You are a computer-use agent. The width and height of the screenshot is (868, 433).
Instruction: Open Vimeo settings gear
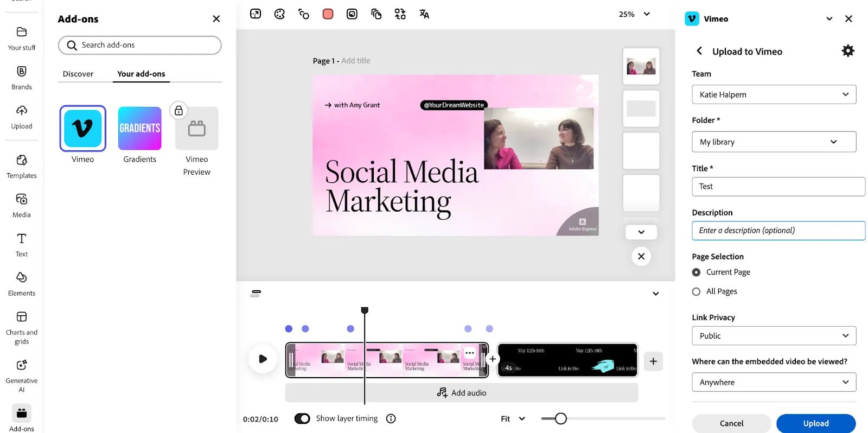pos(847,51)
